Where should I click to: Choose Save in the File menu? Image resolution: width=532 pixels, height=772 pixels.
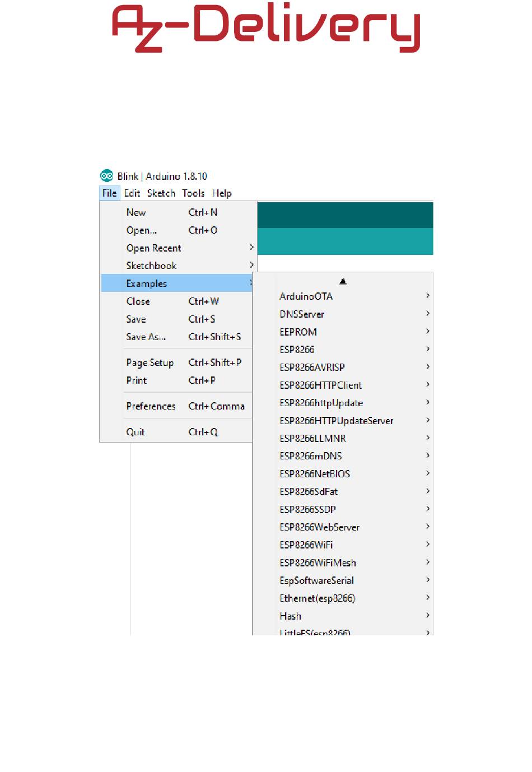point(177,319)
